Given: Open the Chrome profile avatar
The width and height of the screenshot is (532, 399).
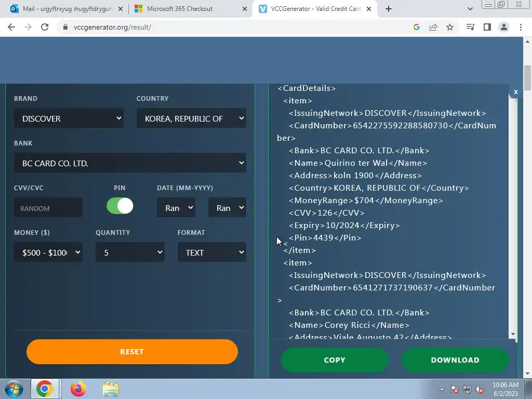Looking at the screenshot, I should pos(504,27).
